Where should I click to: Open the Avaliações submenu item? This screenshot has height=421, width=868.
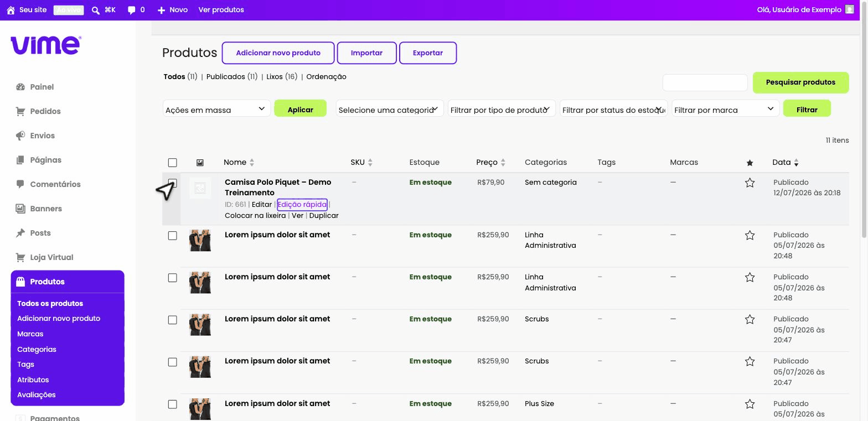(37, 395)
